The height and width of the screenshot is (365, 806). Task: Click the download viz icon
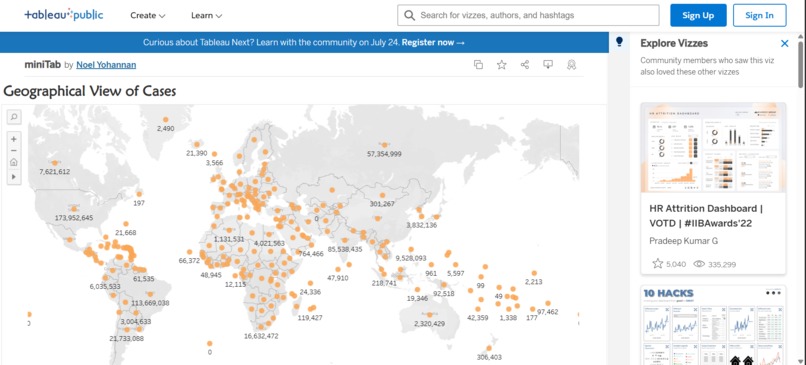548,65
